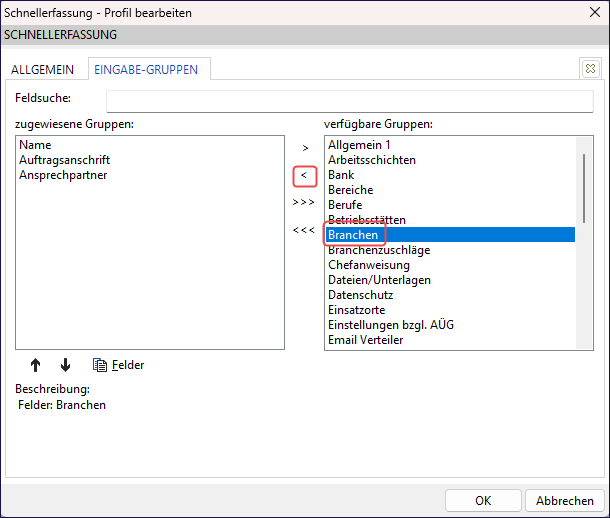Click the triple left arrows button
This screenshot has height=518, width=610.
click(x=304, y=231)
